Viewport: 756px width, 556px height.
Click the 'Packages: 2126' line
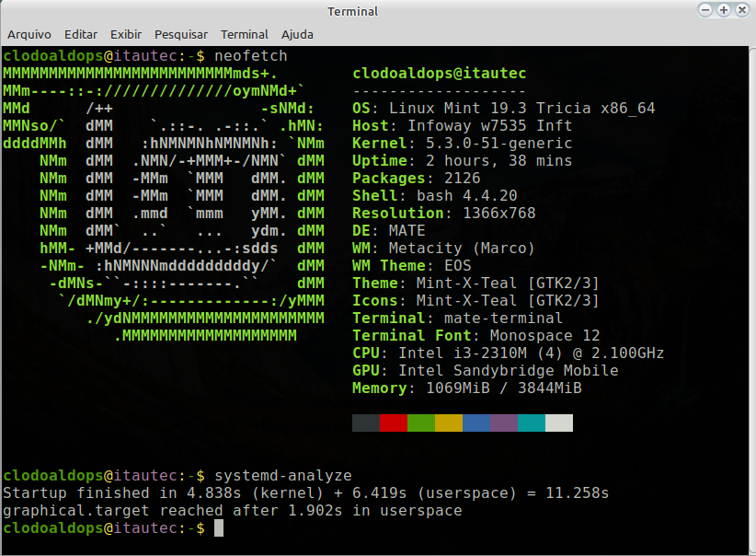coord(417,178)
